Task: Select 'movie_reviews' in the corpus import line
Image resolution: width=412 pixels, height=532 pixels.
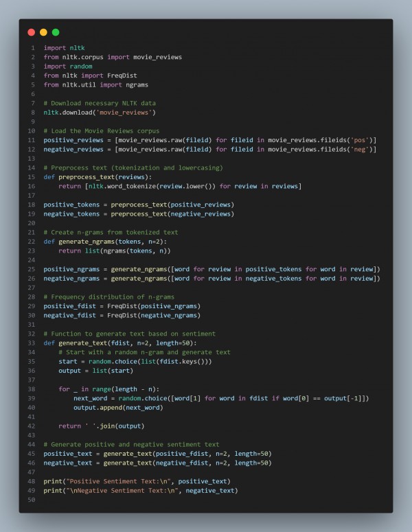Action: pyautogui.click(x=157, y=57)
